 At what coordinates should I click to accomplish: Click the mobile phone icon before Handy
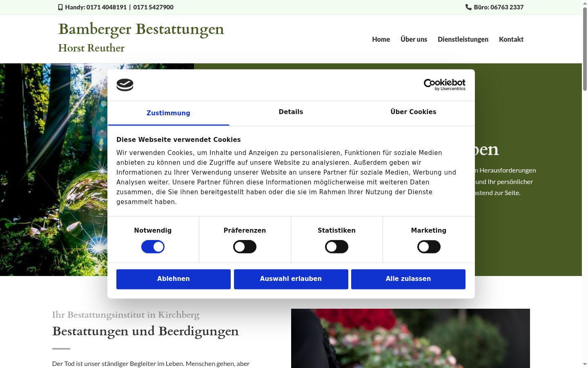[x=60, y=7]
